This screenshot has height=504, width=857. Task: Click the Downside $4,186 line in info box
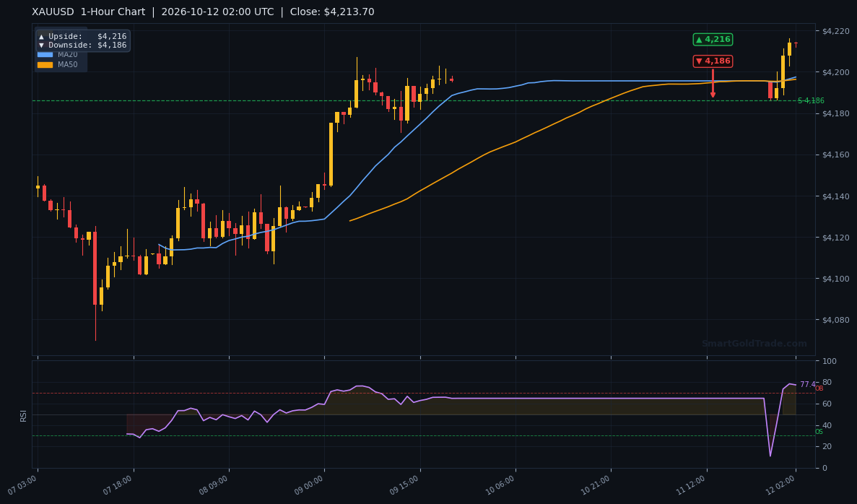(82, 45)
